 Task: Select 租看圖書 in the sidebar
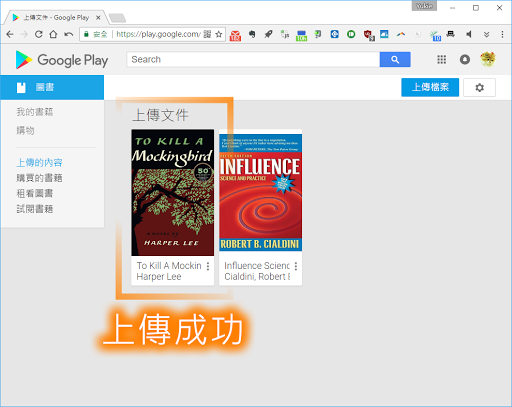35,193
